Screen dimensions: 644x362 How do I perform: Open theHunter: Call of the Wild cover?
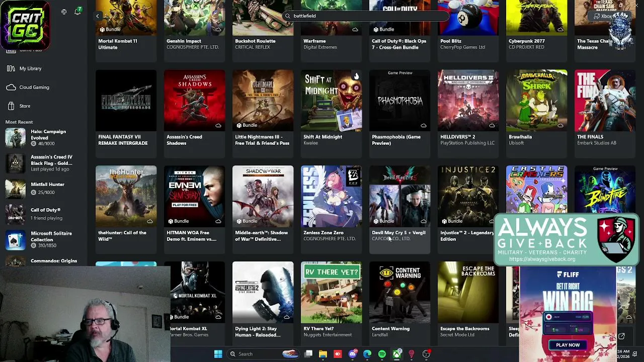click(x=126, y=196)
